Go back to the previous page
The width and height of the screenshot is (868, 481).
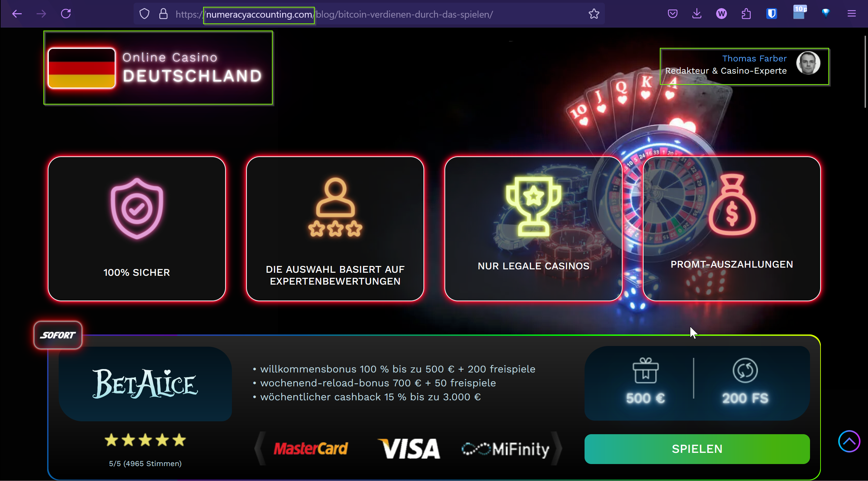(x=17, y=14)
